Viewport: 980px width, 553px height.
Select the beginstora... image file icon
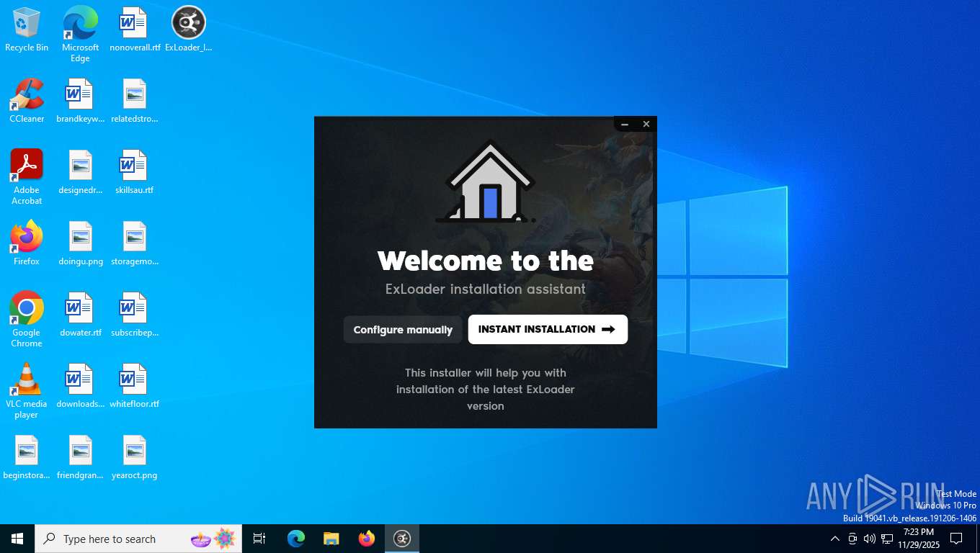click(x=27, y=457)
